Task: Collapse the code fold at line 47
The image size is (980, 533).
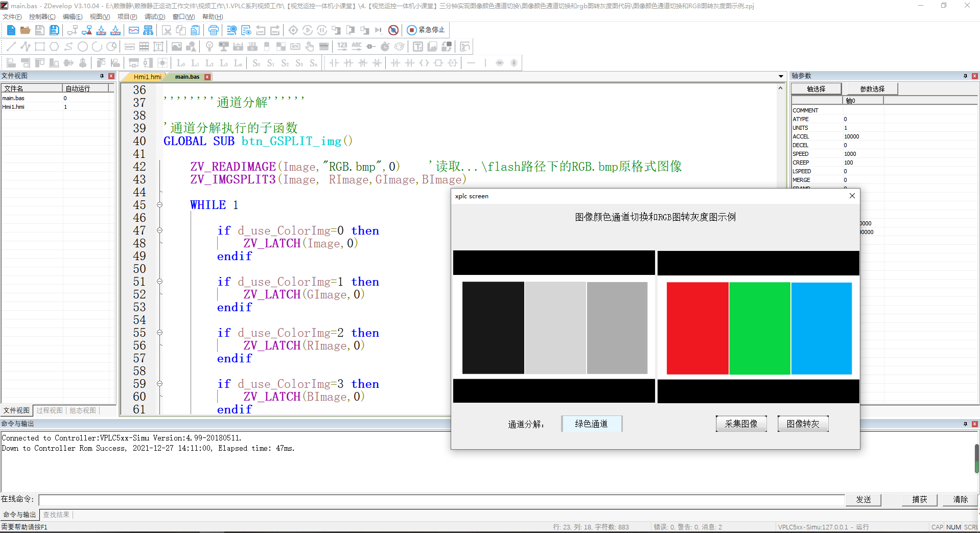Action: [x=159, y=230]
